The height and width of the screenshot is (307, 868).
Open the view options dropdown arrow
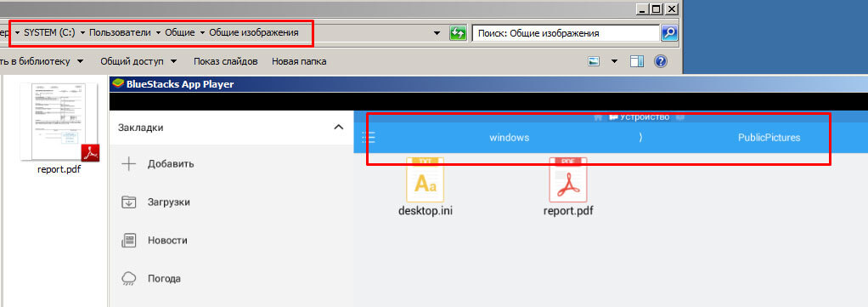(614, 61)
